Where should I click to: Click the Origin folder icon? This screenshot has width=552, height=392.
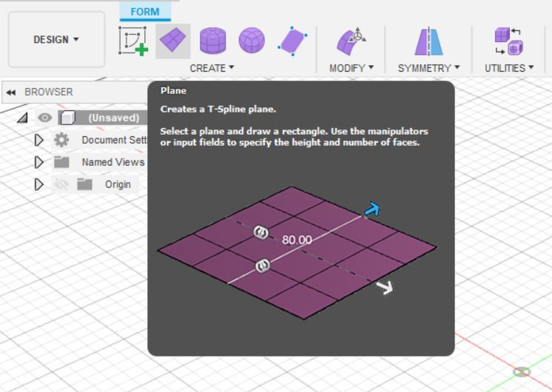tap(85, 184)
